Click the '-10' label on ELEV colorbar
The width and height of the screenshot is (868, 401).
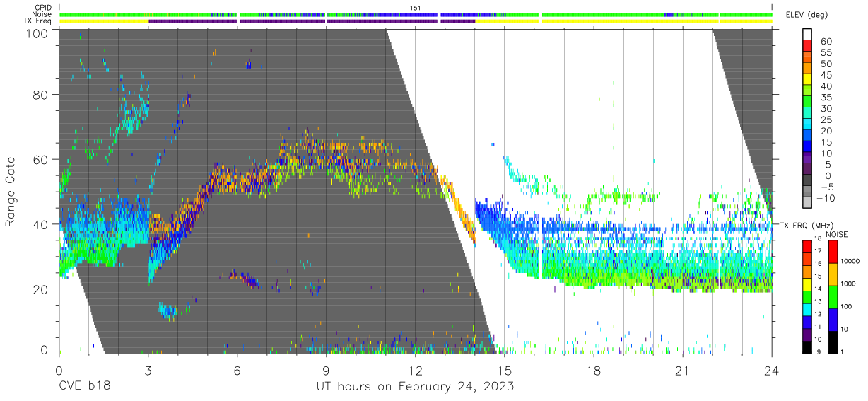point(824,197)
